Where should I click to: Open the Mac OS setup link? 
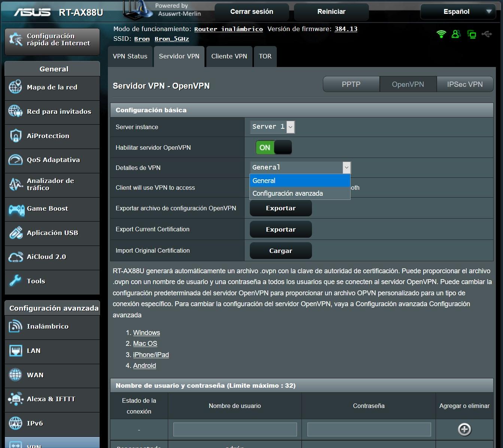coord(145,344)
